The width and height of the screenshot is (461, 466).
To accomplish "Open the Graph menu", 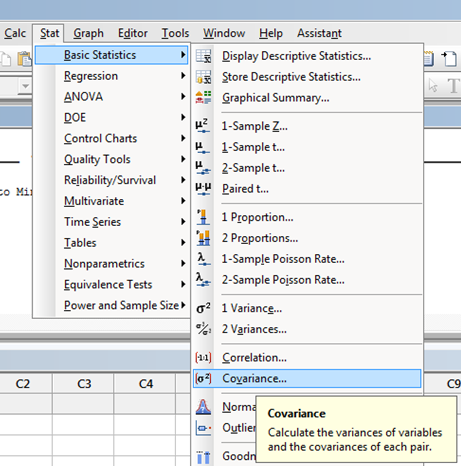I will (88, 33).
